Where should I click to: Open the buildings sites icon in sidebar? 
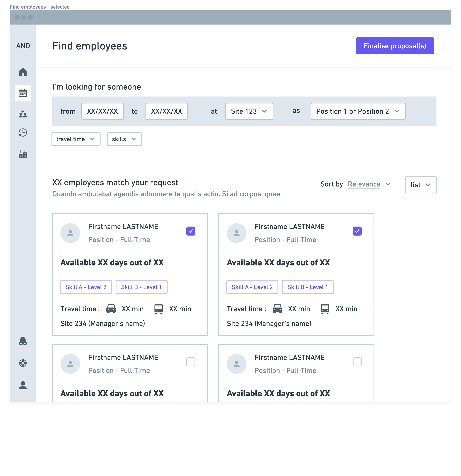click(x=23, y=154)
